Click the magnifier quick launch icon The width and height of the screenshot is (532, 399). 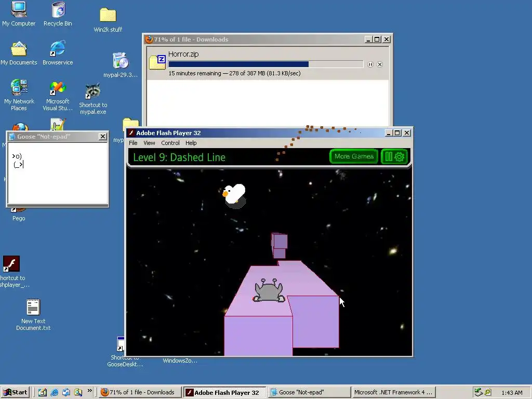[78, 392]
